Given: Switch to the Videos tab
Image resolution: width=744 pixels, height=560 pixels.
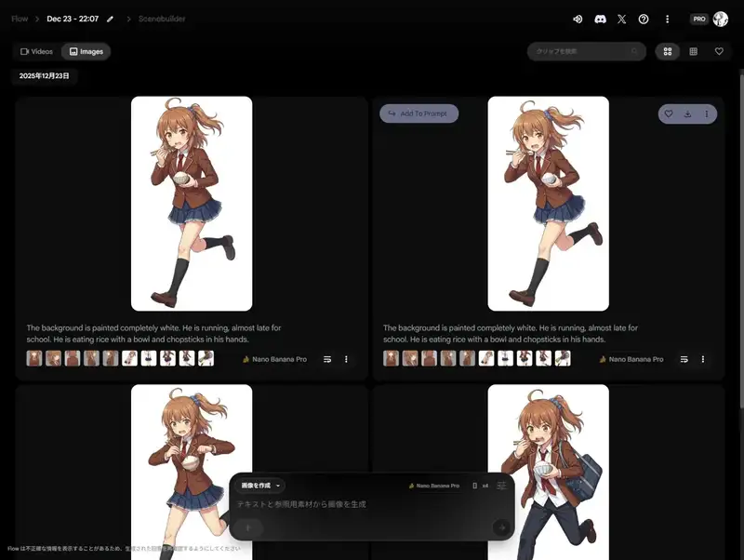Looking at the screenshot, I should pos(37,52).
